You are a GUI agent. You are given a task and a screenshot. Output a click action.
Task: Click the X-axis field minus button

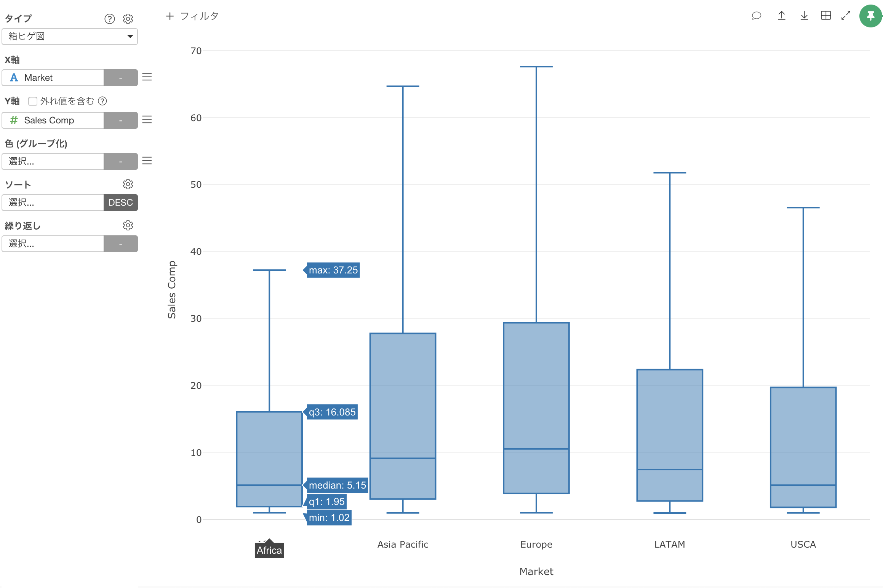click(x=121, y=77)
